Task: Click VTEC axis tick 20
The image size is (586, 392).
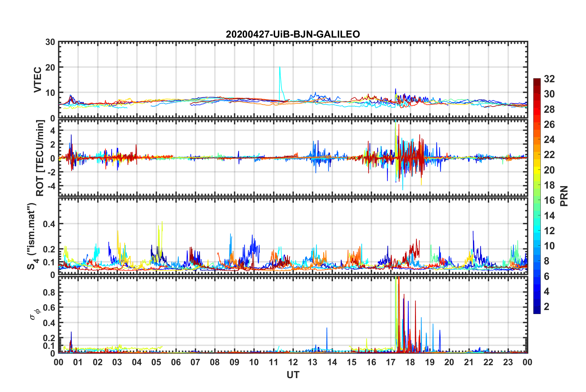Action: pos(50,67)
